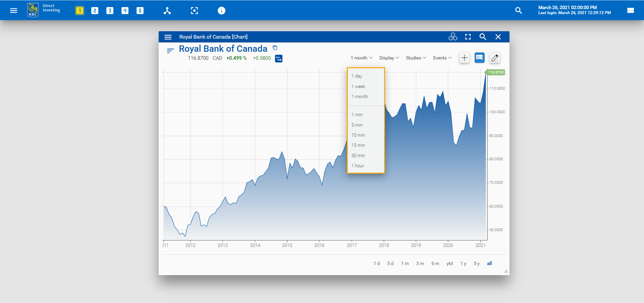
Task: Open the symbol linking icon on the chart titlebar
Action: 452,37
